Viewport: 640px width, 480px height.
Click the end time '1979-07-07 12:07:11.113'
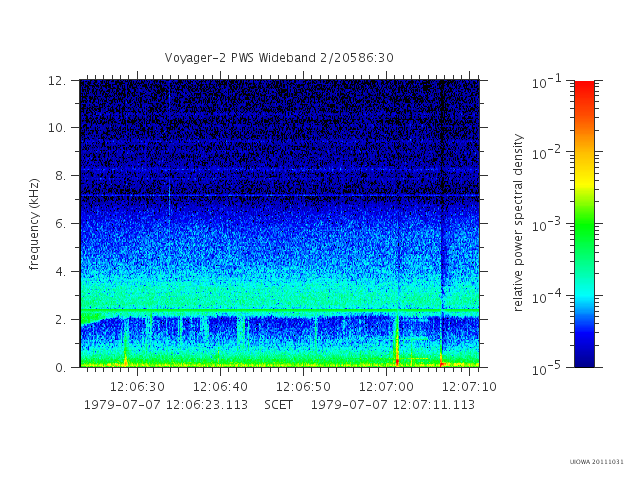tap(393, 405)
